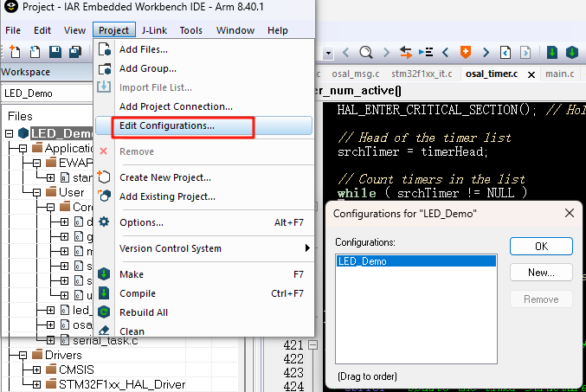Expand the STM32F1xx_HAL_Driver folder node
This screenshot has height=392, width=586.
click(x=36, y=384)
